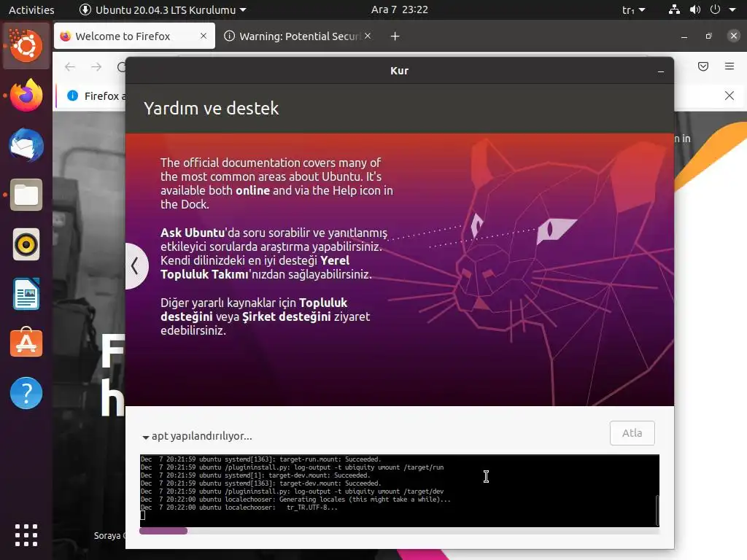Click Kur window title

(399, 71)
